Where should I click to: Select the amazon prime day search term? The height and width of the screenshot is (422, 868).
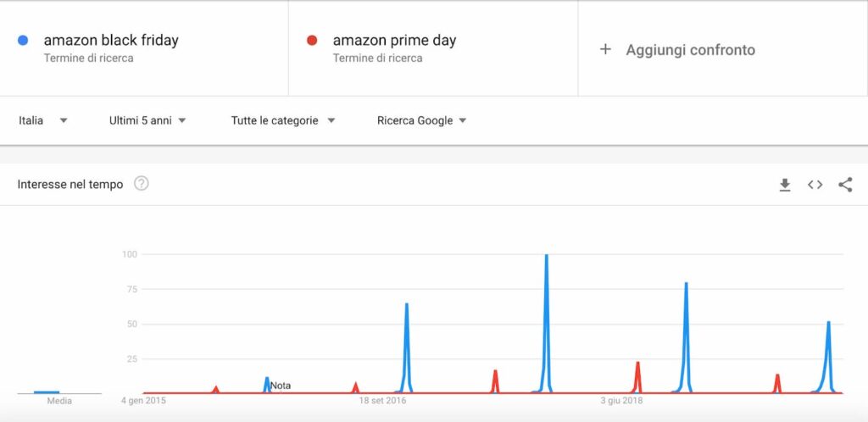pyautogui.click(x=394, y=41)
